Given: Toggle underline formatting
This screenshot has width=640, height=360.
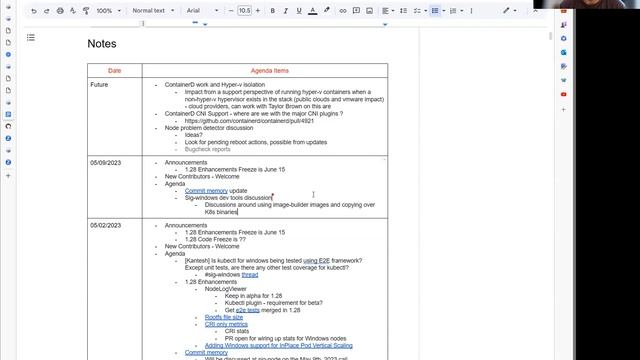Looking at the screenshot, I should (x=299, y=11).
